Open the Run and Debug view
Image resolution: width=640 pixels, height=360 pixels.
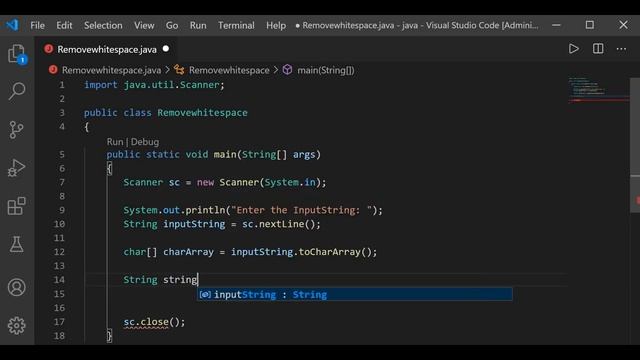coord(17,168)
